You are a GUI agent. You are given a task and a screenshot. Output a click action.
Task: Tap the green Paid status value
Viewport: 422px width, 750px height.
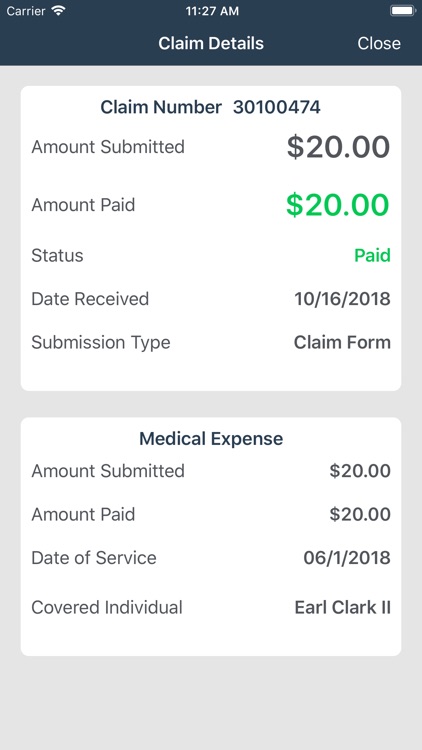pos(372,255)
